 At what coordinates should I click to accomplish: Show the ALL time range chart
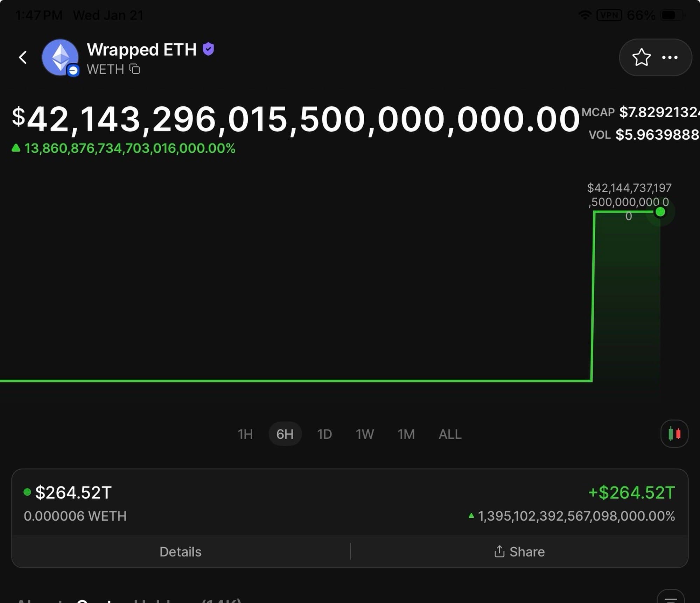(x=450, y=434)
